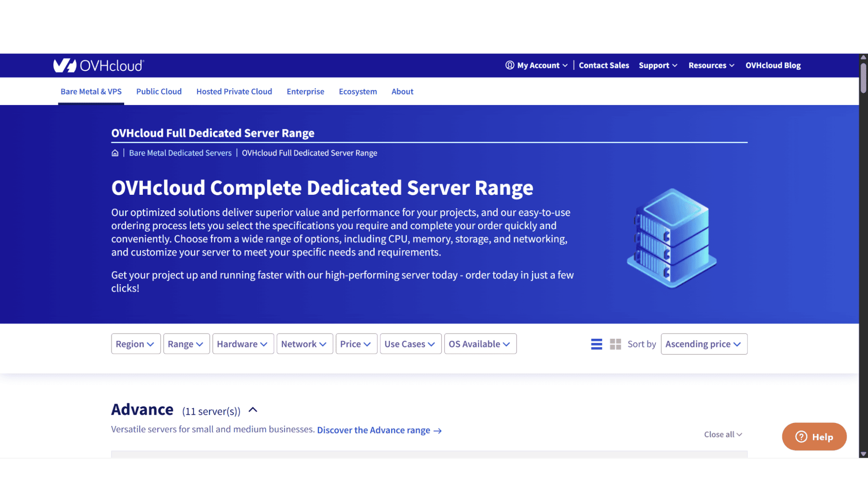Click Close all expander
The image size is (868, 488).
click(723, 434)
